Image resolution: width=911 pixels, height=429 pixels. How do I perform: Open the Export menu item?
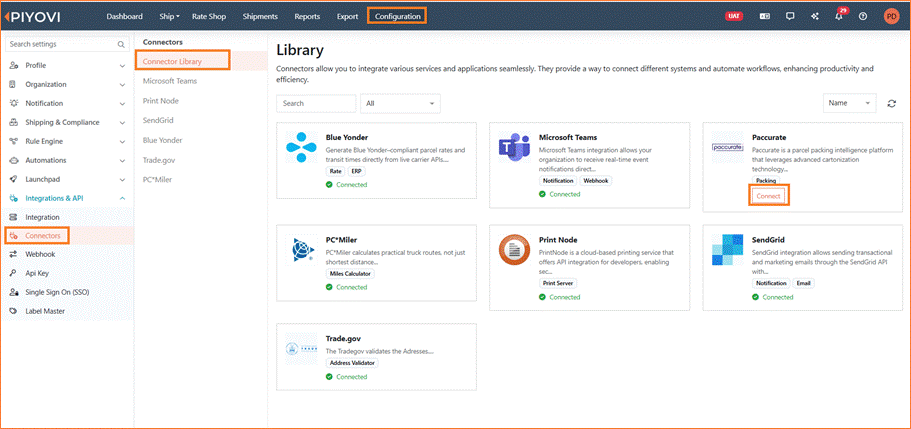347,16
